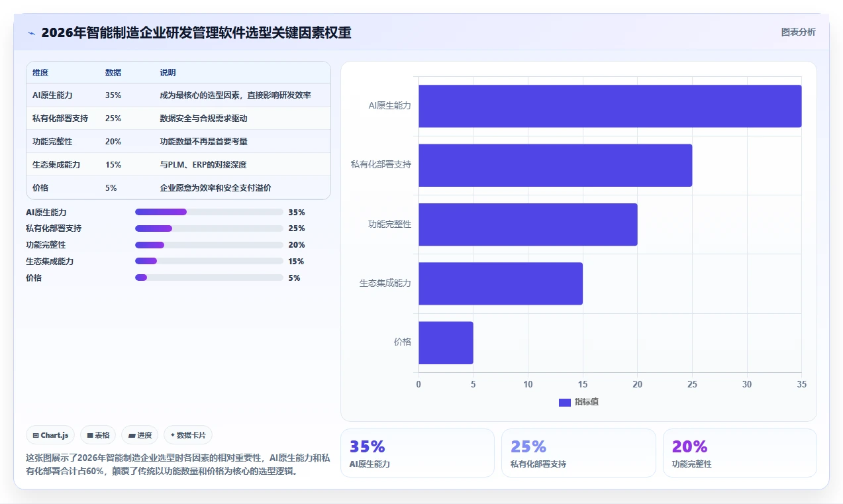Click the 价格 bar in the chart
The width and height of the screenshot is (843, 504).
pyautogui.click(x=446, y=342)
